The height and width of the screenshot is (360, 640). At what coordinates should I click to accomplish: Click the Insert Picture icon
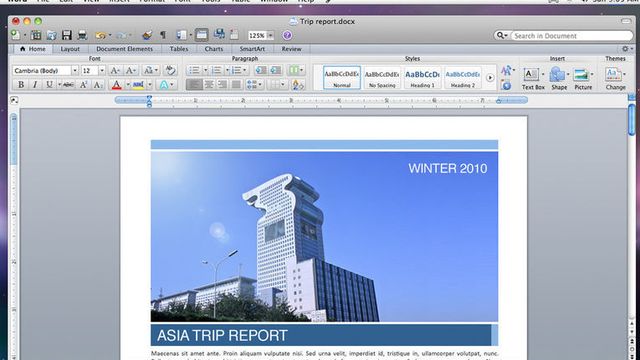tap(581, 75)
